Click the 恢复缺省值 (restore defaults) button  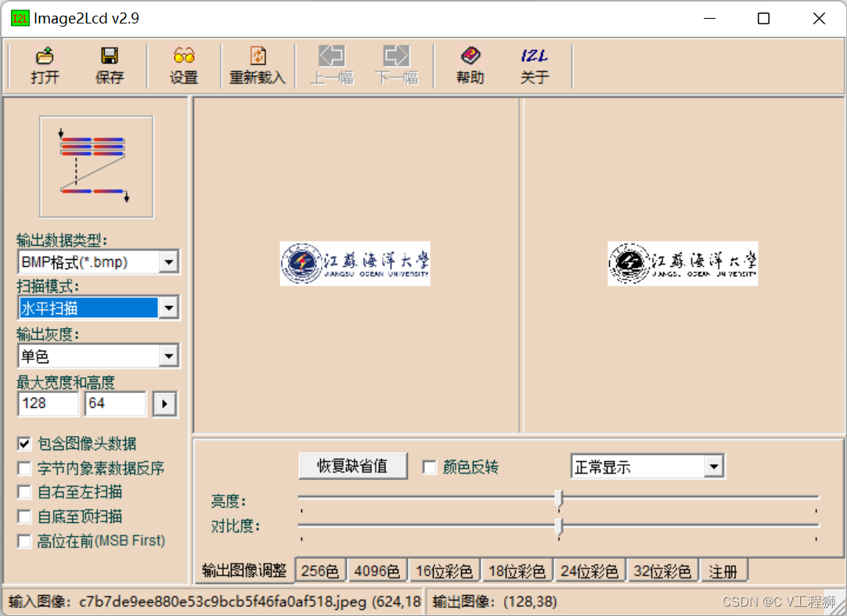point(353,466)
